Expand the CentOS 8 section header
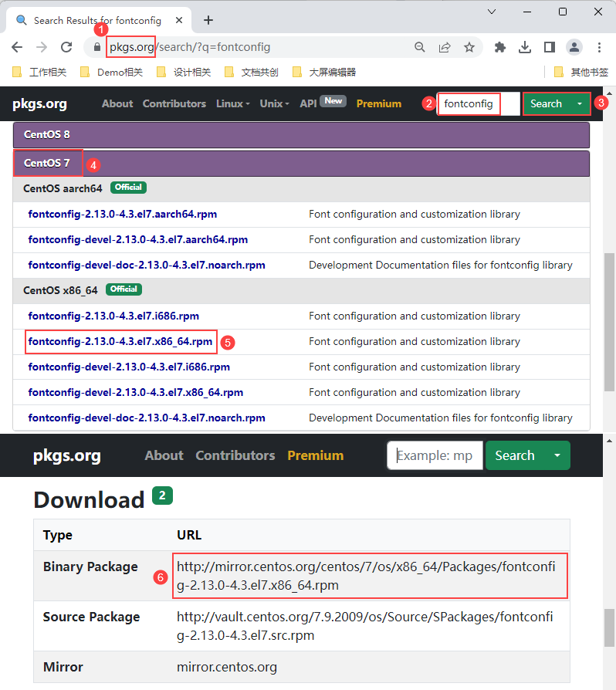 click(301, 135)
